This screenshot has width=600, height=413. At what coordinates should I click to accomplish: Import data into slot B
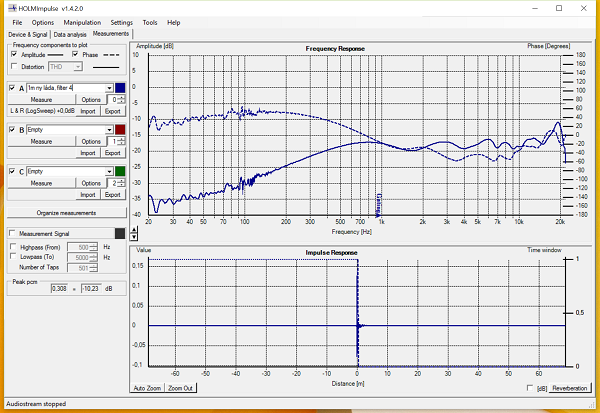click(x=88, y=153)
